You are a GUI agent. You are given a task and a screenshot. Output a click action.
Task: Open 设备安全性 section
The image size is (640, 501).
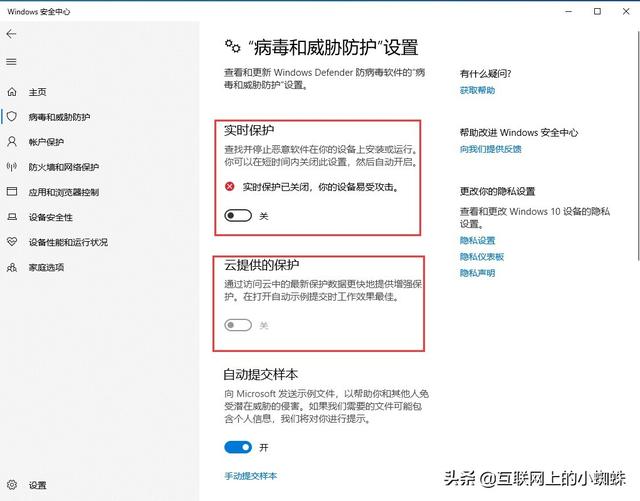point(51,217)
